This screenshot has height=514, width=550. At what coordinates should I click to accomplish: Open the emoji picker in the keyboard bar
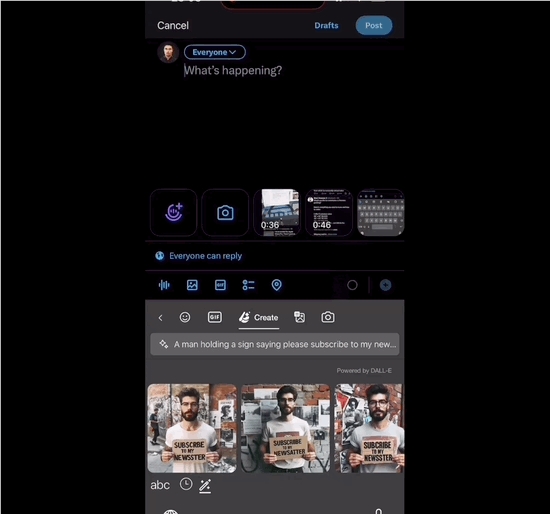click(185, 317)
